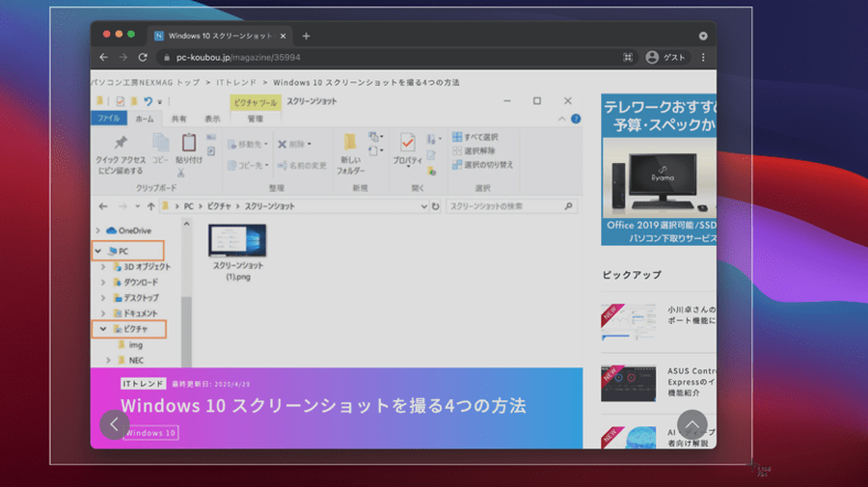Click クイック アクセスにピン留めする pin icon
Image resolution: width=868 pixels, height=487 pixels.
pyautogui.click(x=121, y=142)
